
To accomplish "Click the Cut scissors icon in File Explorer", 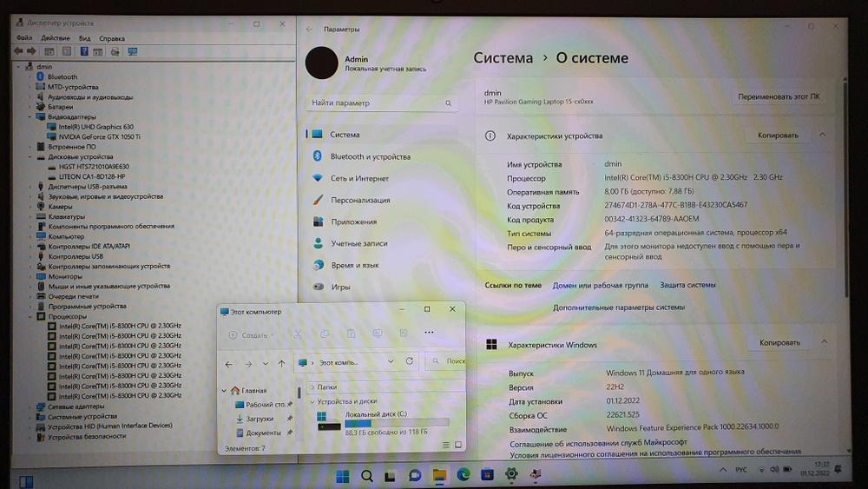I will point(298,334).
